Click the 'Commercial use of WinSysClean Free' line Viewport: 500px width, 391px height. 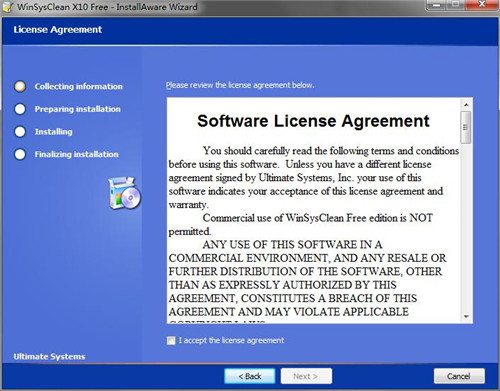tap(318, 218)
